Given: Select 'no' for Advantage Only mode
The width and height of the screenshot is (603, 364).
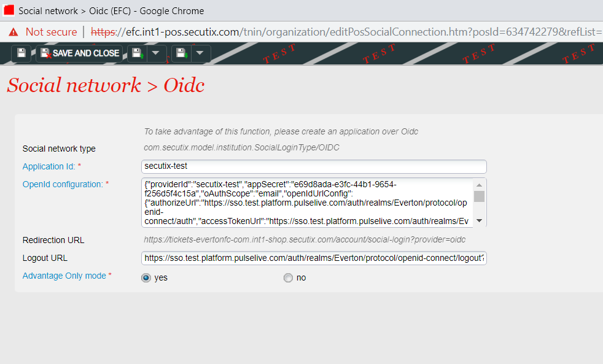Looking at the screenshot, I should click(x=288, y=277).
